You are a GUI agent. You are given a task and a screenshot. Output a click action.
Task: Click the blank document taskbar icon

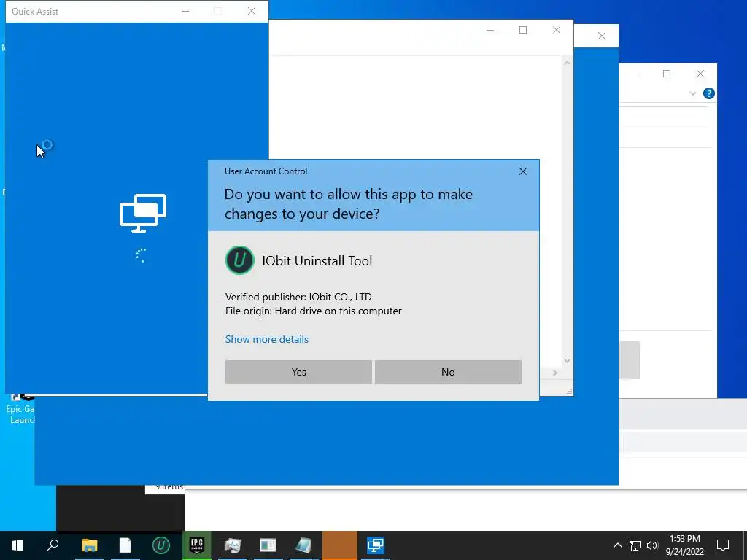tap(125, 545)
